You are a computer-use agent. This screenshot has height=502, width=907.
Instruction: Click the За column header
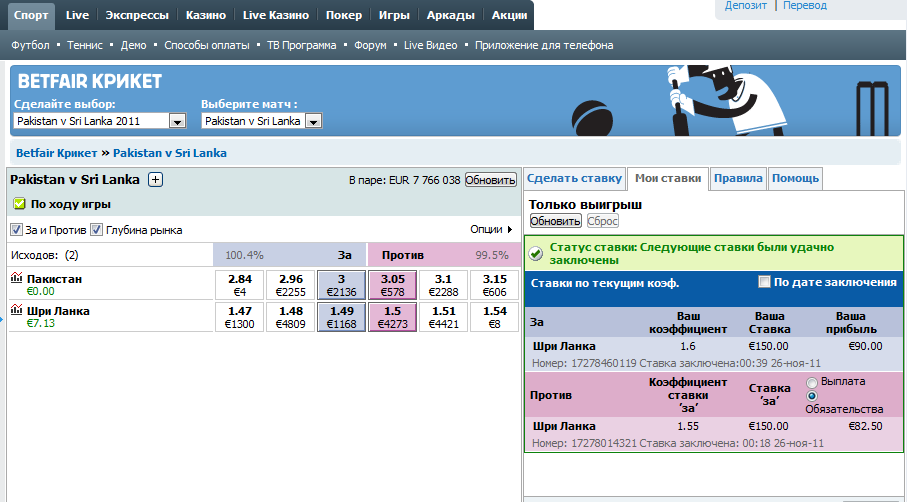click(345, 254)
